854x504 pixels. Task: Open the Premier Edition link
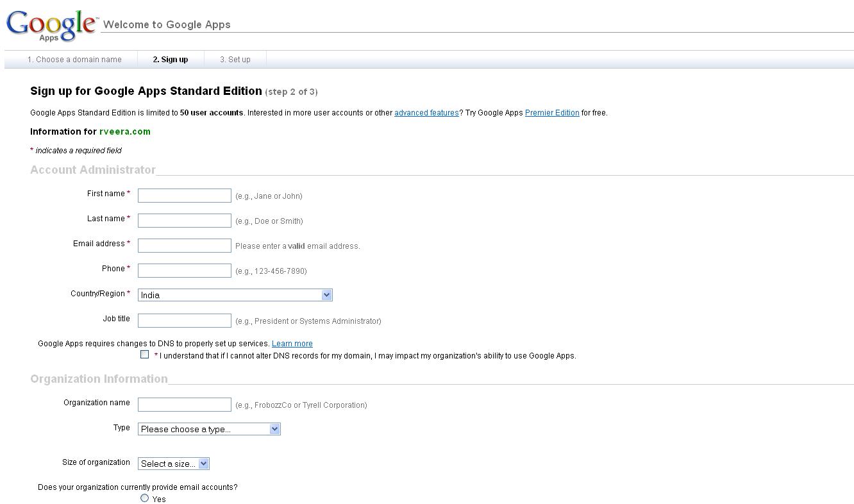[x=552, y=113]
